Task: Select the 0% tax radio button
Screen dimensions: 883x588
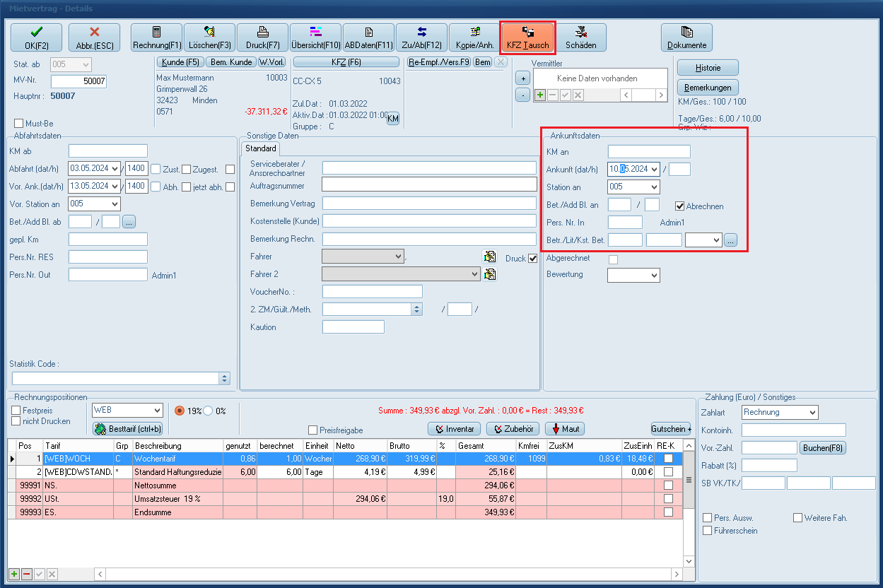Action: point(209,411)
